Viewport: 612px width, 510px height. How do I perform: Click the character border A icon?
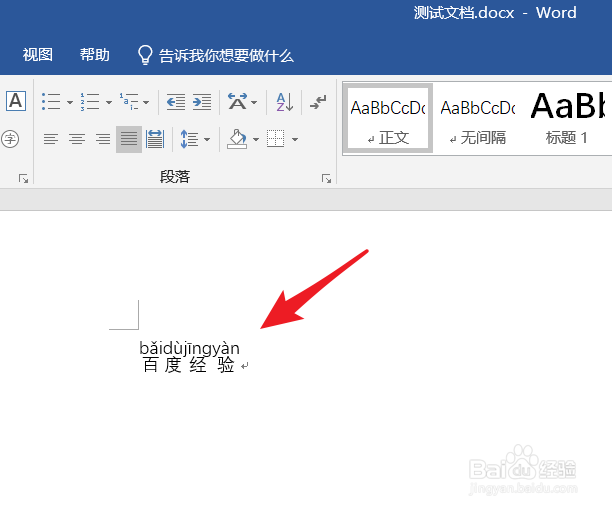point(16,101)
